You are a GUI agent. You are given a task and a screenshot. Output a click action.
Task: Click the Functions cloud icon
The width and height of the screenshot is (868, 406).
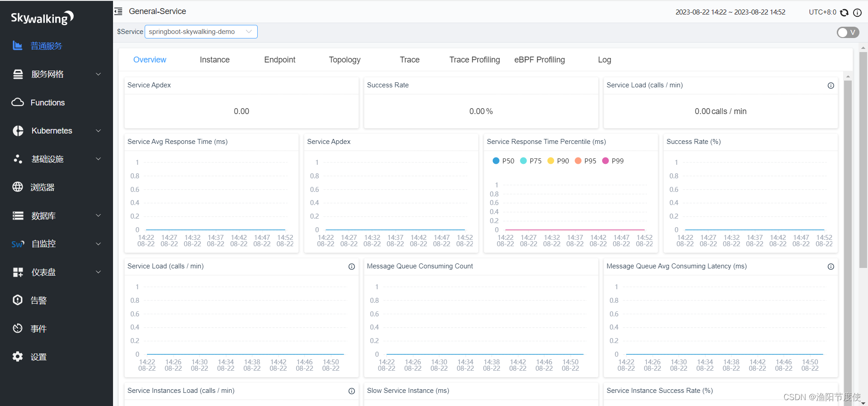pyautogui.click(x=18, y=102)
